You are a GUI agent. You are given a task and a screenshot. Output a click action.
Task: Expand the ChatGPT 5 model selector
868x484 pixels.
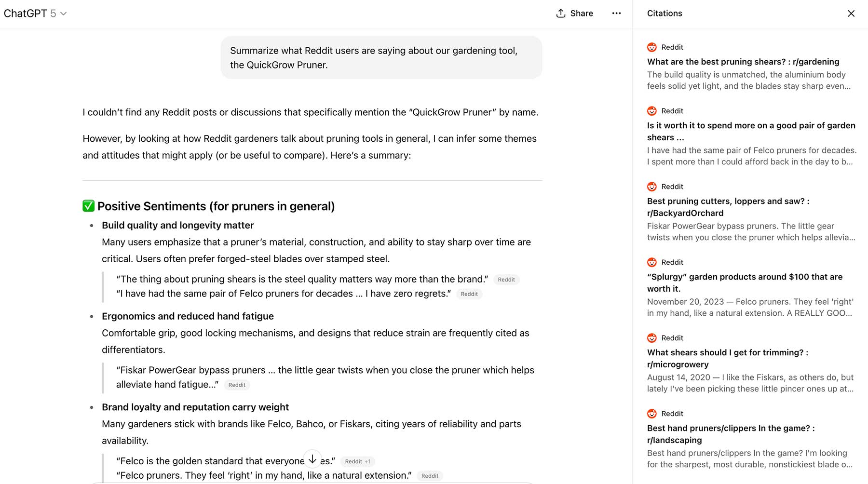35,13
